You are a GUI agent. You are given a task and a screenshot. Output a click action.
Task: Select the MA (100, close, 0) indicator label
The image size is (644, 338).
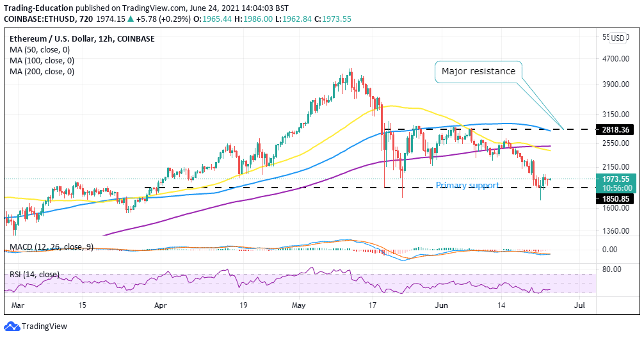pos(42,61)
